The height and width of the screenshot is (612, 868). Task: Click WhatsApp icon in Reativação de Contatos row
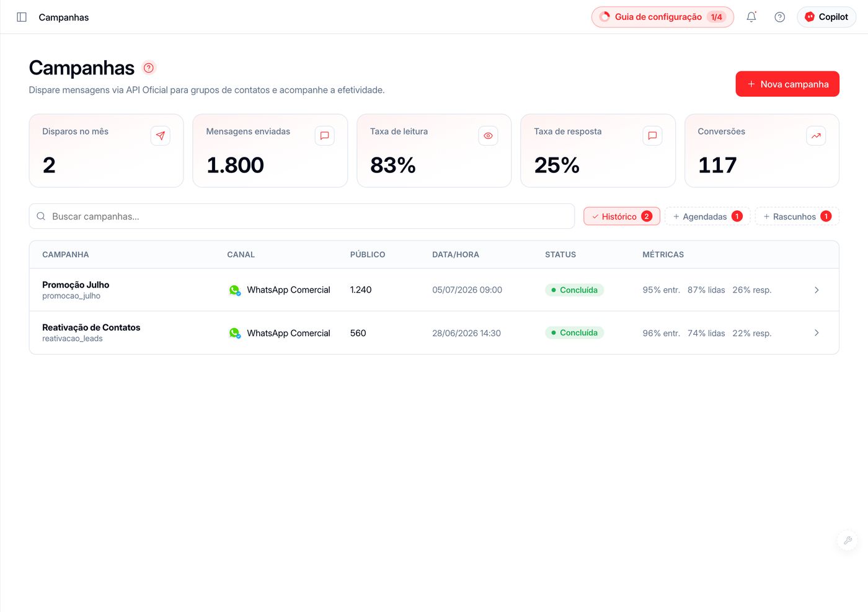coord(234,333)
